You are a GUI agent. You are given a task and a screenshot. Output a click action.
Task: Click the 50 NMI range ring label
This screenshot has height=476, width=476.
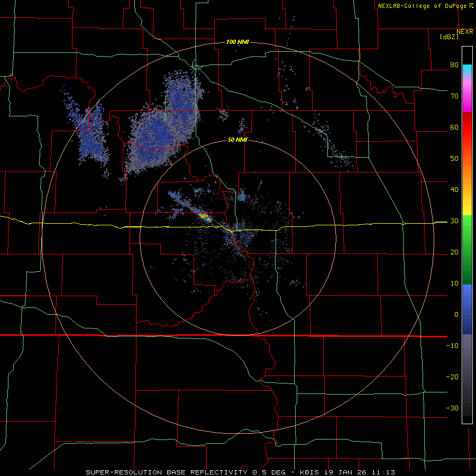237,140
